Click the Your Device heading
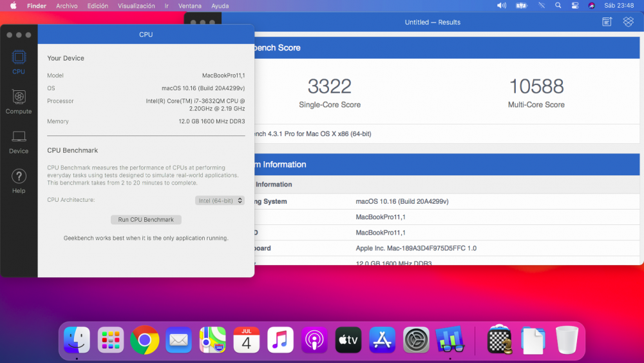The height and width of the screenshot is (363, 644). pyautogui.click(x=66, y=59)
